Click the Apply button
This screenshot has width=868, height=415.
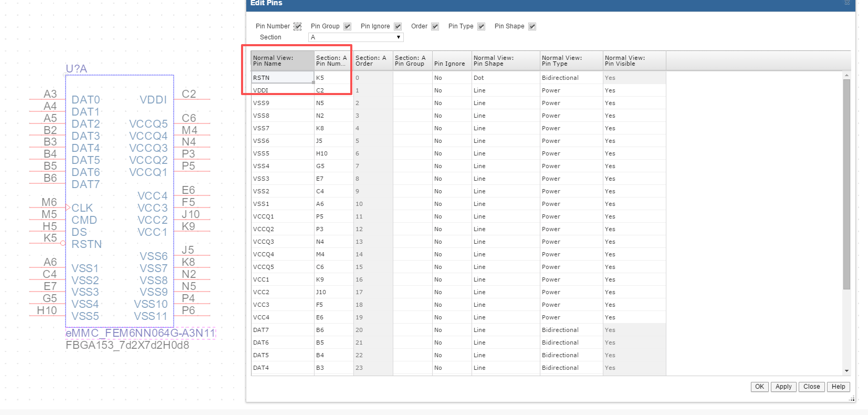[783, 387]
